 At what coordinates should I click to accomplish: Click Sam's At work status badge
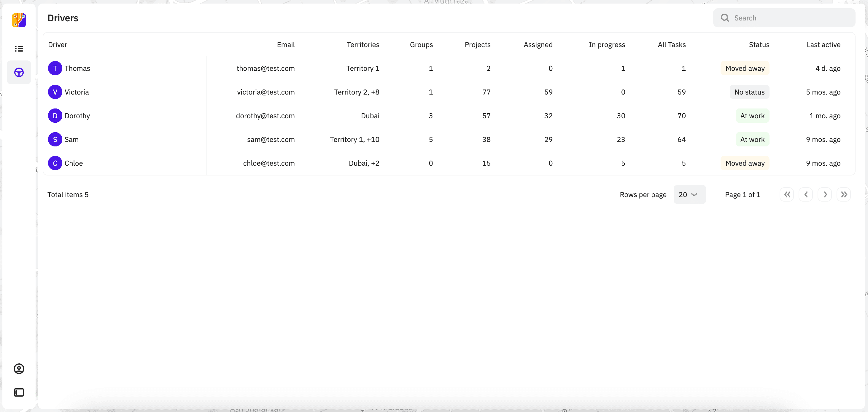tap(752, 140)
